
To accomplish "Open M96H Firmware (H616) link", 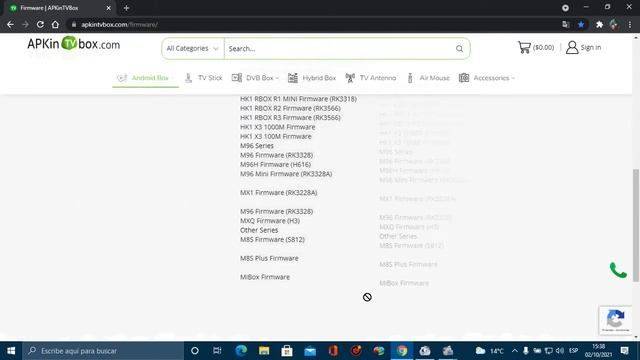I will [276, 164].
